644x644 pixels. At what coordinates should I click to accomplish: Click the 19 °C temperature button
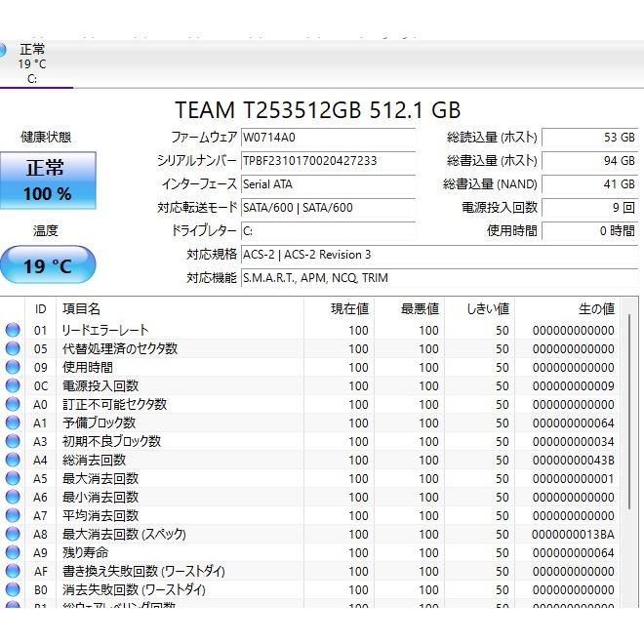pos(48,265)
